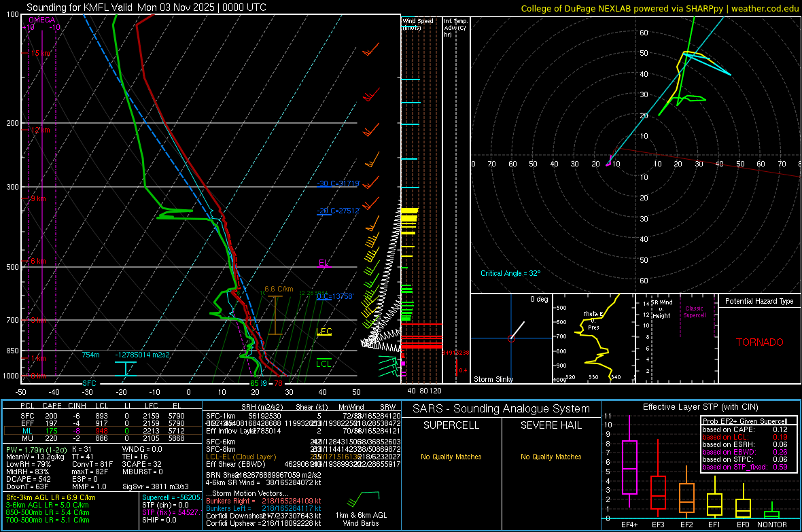Viewport: 802px width, 532px height.
Task: Click the 'SR Wind v. Height' inset label
Action: pos(661,309)
